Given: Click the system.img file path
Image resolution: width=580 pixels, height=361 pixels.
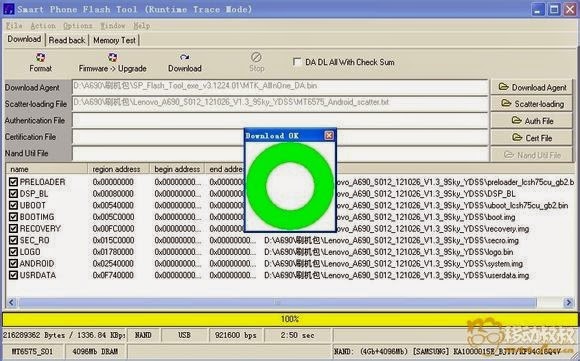Looking at the screenshot, I should 394,264.
